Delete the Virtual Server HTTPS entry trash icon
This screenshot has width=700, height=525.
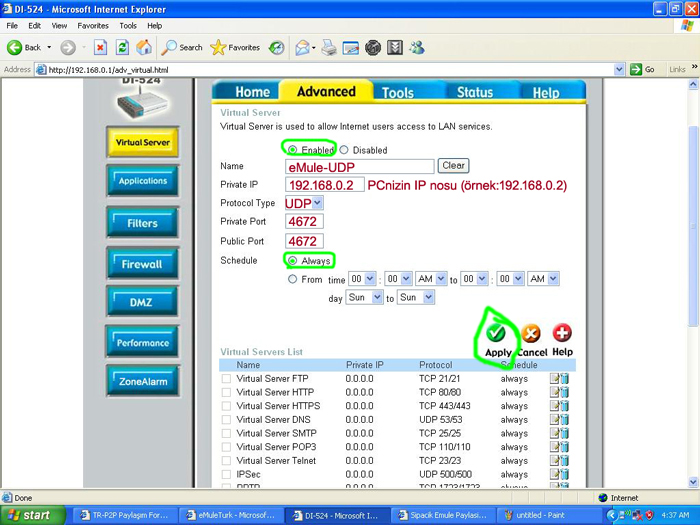pos(564,406)
